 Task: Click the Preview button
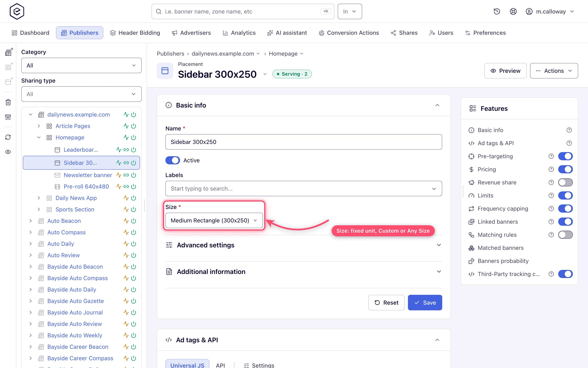[505, 71]
